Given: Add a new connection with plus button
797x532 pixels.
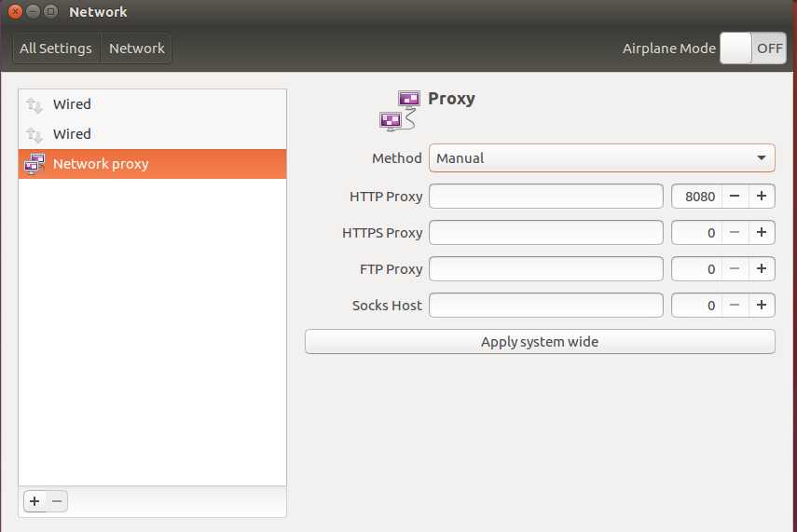Looking at the screenshot, I should pyautogui.click(x=34, y=501).
